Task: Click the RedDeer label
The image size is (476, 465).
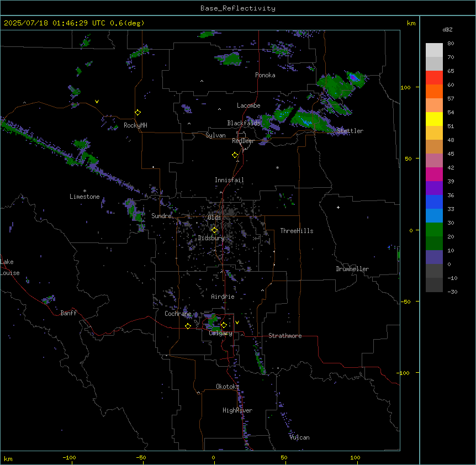Action: point(243,141)
